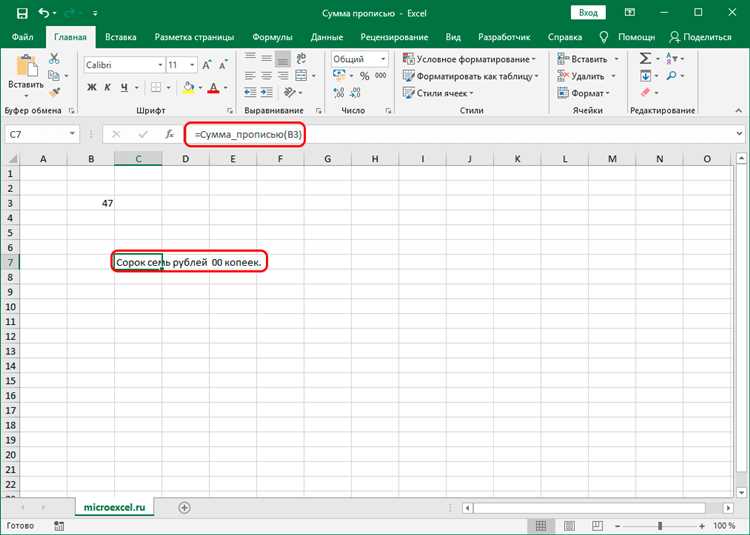Select cell B3 containing 47
750x535 pixels.
point(91,203)
